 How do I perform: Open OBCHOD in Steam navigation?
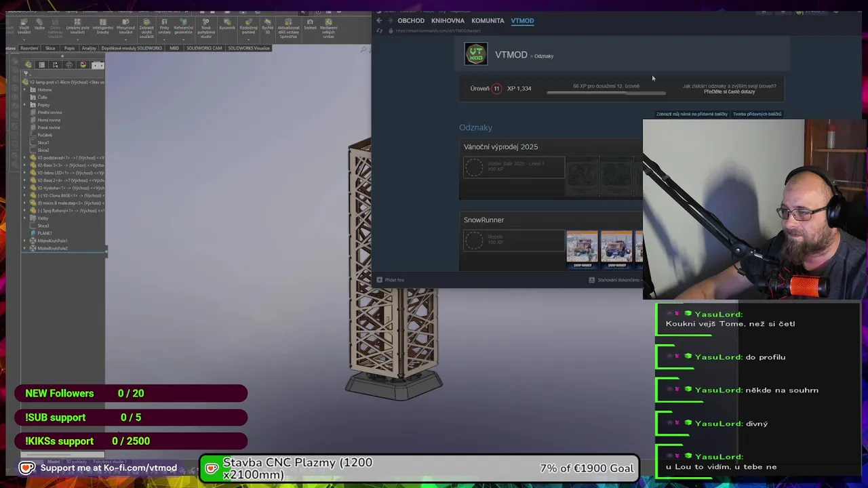click(411, 20)
